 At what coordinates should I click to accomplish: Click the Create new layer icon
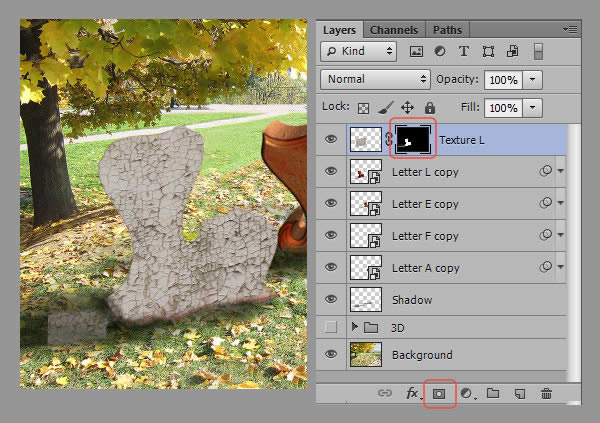520,394
